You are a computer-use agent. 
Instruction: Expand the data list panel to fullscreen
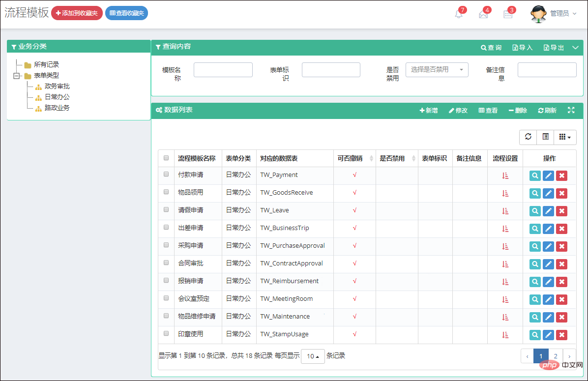(571, 110)
